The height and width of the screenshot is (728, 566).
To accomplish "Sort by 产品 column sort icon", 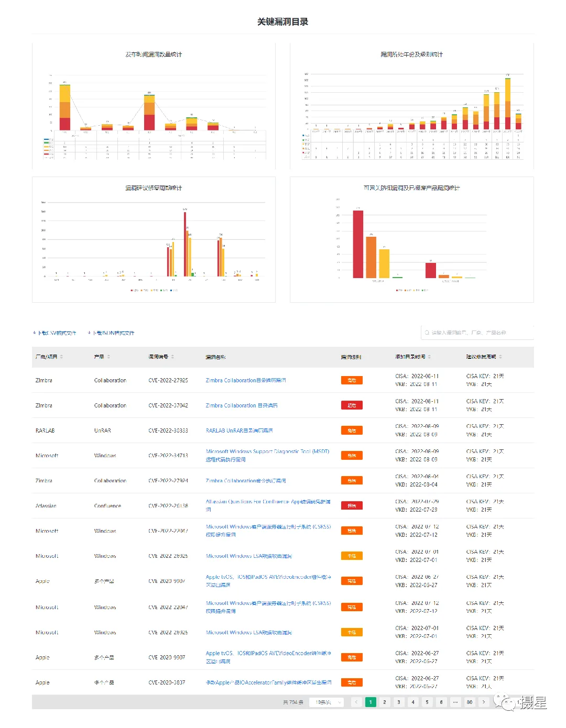I will 108,357.
